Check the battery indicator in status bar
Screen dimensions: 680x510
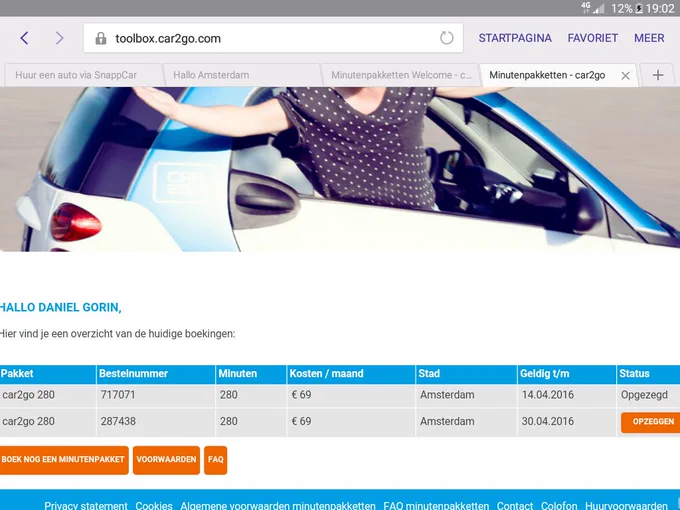pos(639,8)
